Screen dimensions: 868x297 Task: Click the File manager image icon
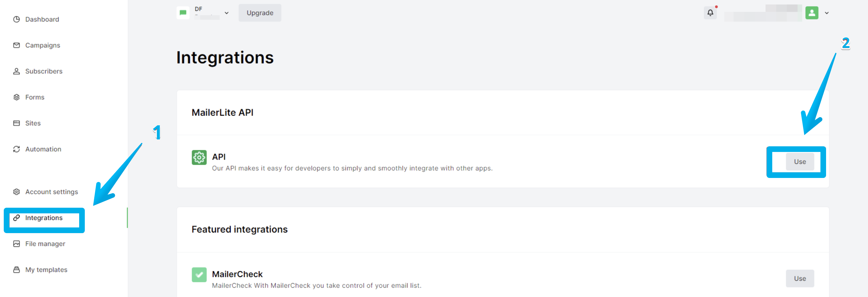click(17, 243)
